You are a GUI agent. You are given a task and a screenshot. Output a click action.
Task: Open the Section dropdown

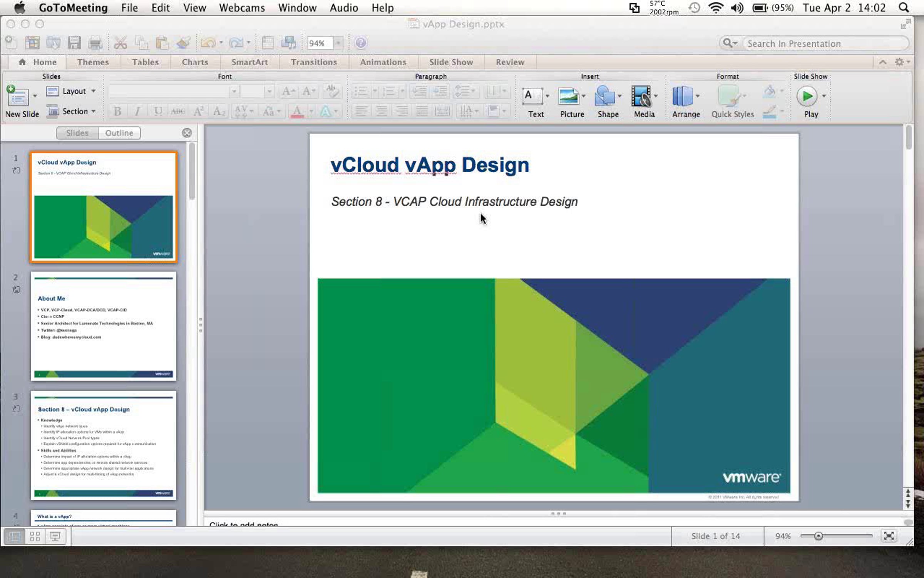(71, 112)
